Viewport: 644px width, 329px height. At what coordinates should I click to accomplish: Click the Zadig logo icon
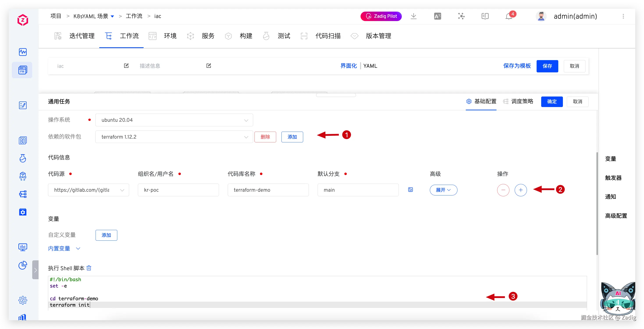[x=23, y=20]
